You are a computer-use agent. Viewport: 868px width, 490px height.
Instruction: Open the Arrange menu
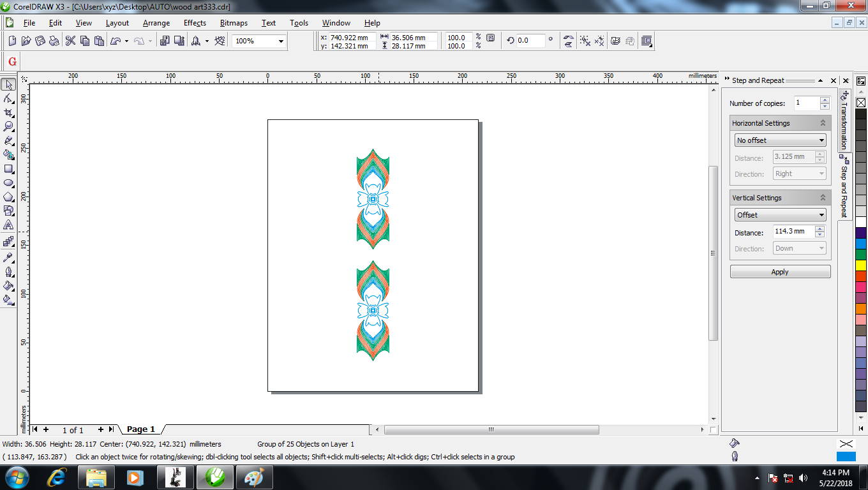[x=156, y=23]
